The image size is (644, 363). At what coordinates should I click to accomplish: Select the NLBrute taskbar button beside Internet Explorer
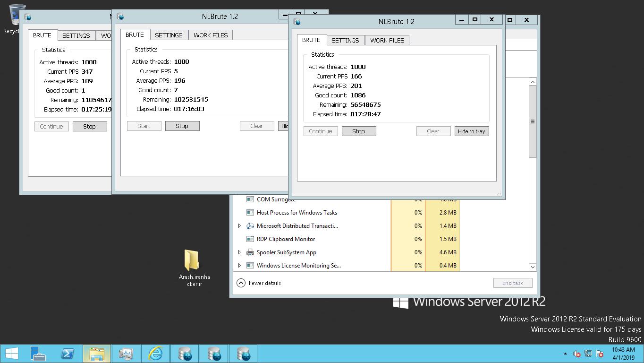click(x=185, y=354)
